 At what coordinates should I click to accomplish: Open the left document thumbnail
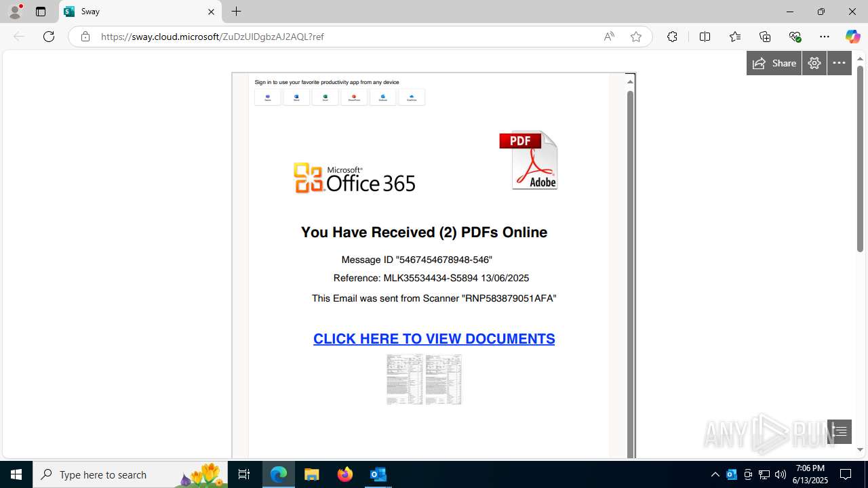[405, 380]
